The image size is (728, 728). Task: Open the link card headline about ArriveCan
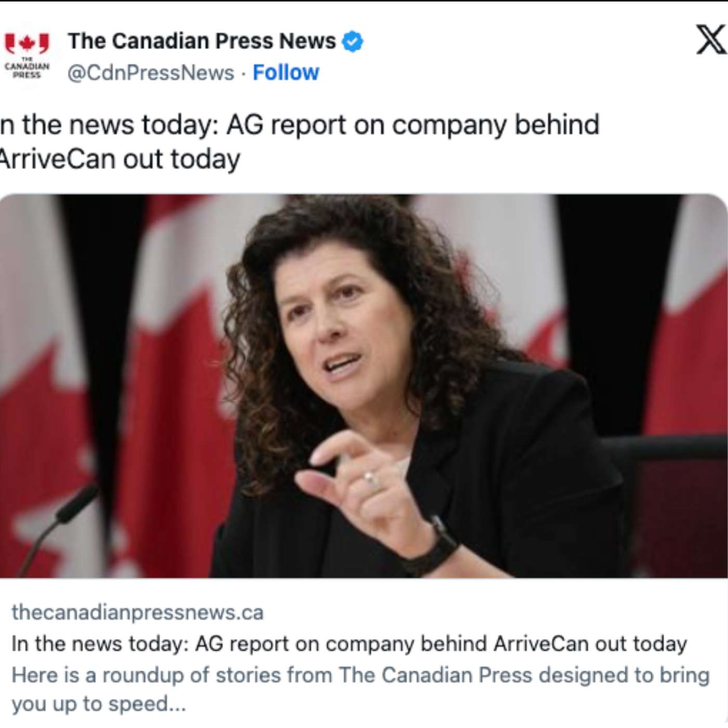348,644
